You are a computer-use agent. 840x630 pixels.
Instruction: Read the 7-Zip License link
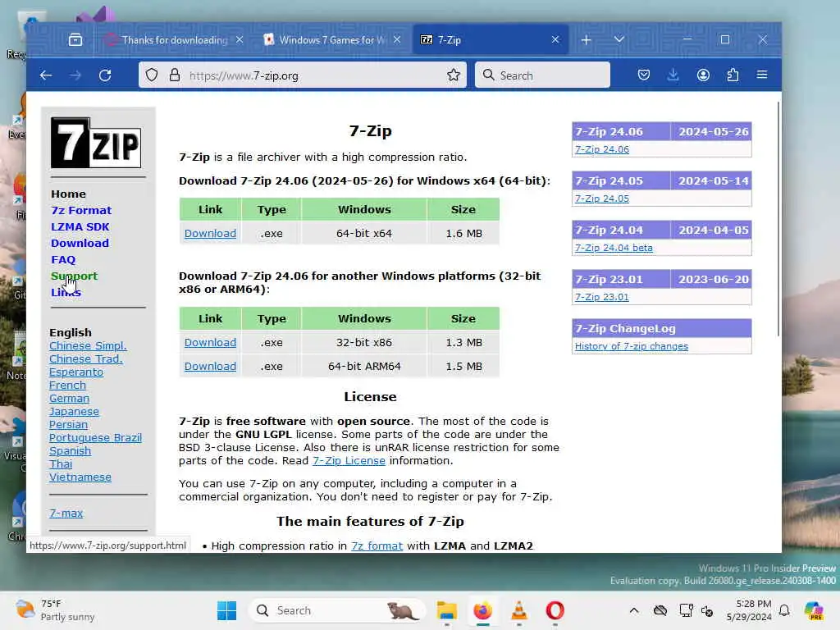tap(349, 461)
